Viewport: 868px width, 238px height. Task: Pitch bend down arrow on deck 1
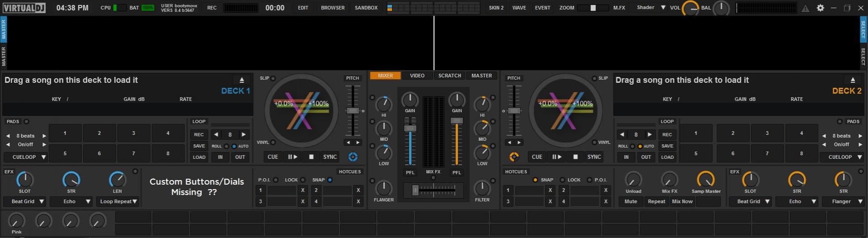[348, 143]
